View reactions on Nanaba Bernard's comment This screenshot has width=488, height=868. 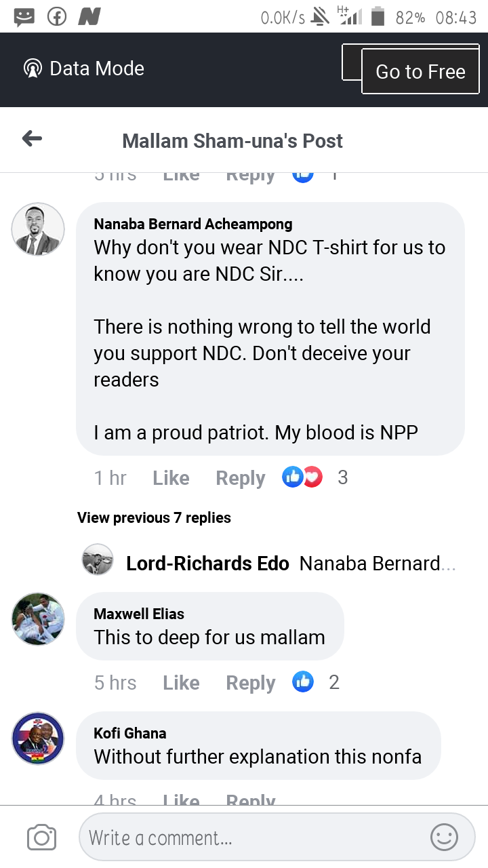[303, 477]
